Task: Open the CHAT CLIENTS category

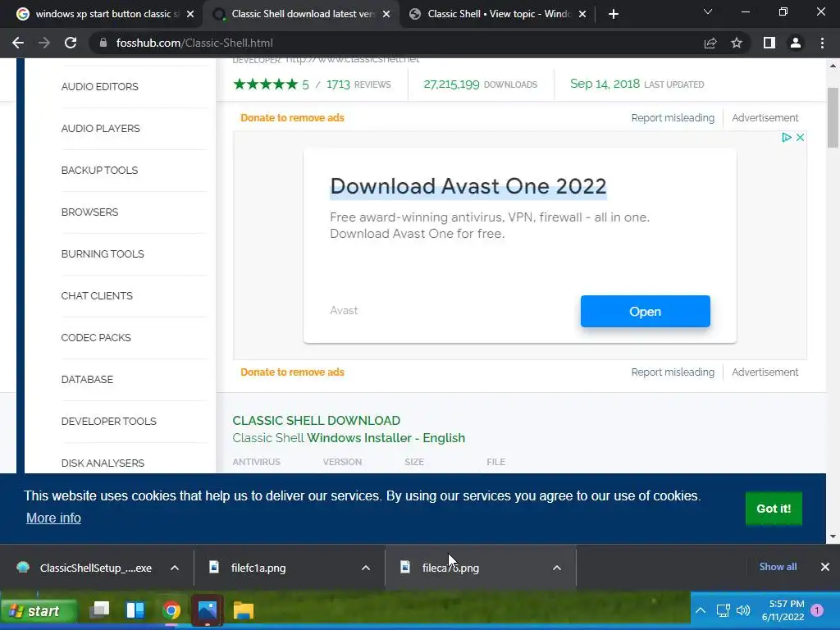Action: (x=97, y=295)
